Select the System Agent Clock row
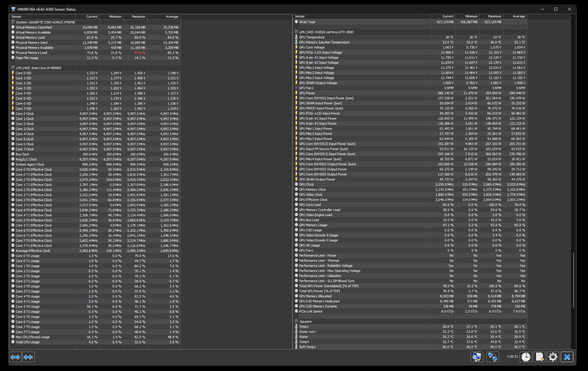Screen dimensions: 588x371 click(95, 164)
